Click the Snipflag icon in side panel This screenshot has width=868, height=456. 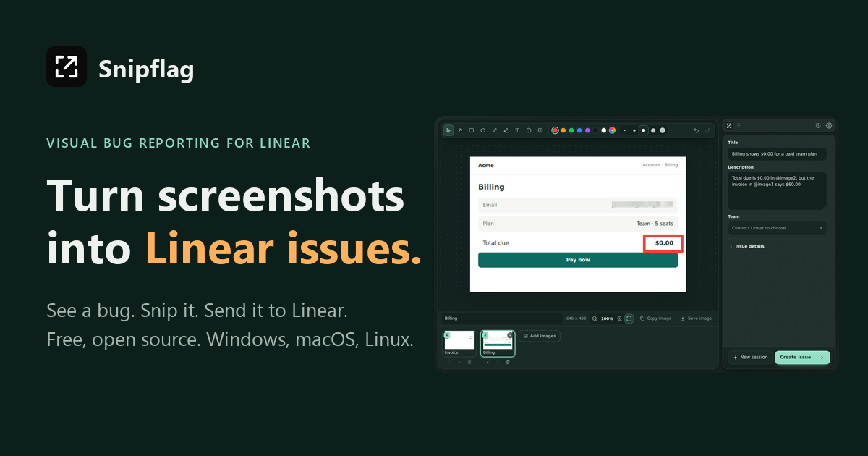[x=729, y=125]
